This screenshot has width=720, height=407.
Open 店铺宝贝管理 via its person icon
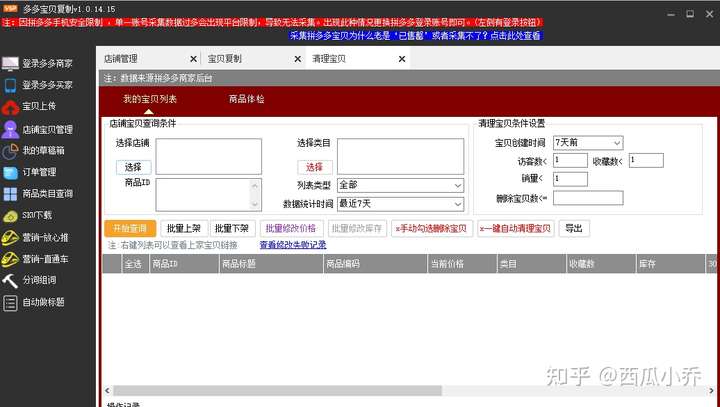[x=10, y=130]
